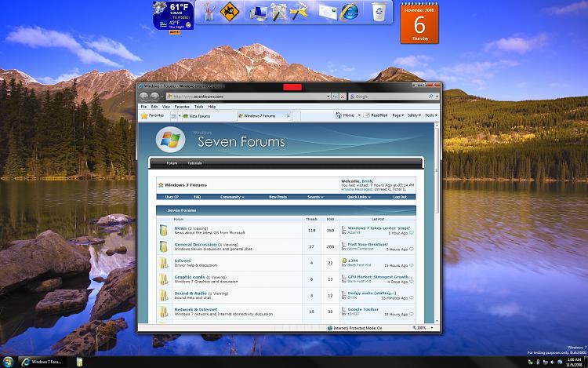Click the FAQ link in the forum navbar
The height and width of the screenshot is (368, 588).
pyautogui.click(x=198, y=197)
